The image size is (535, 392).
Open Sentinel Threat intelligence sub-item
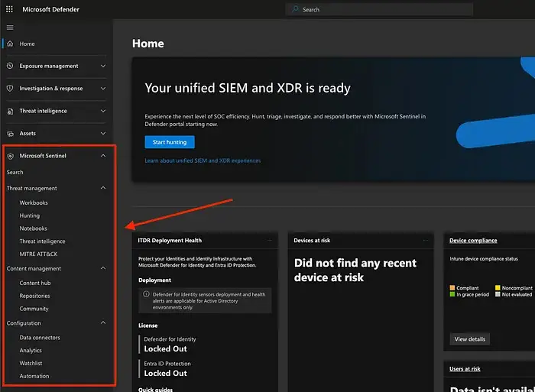pyautogui.click(x=42, y=241)
